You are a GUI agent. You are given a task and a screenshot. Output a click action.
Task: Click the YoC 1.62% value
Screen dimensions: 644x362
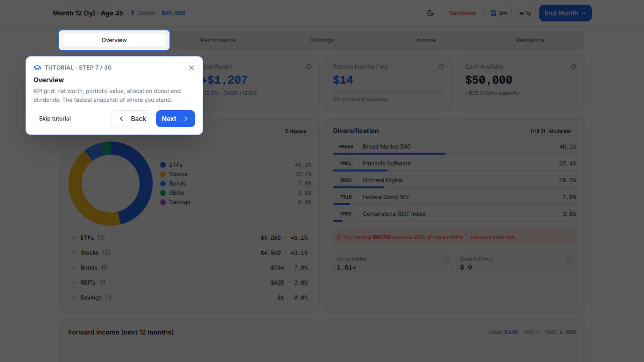coord(567,332)
